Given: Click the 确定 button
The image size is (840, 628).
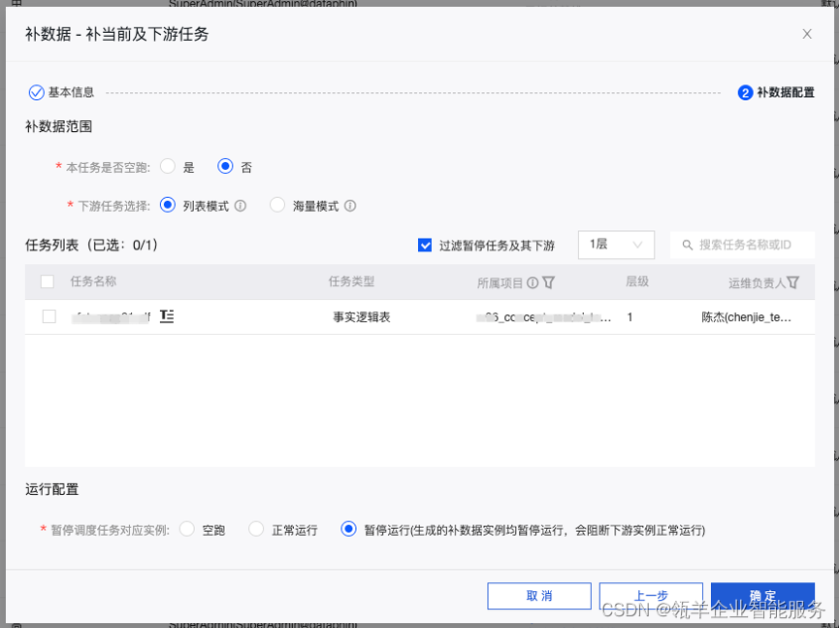Looking at the screenshot, I should point(762,596).
